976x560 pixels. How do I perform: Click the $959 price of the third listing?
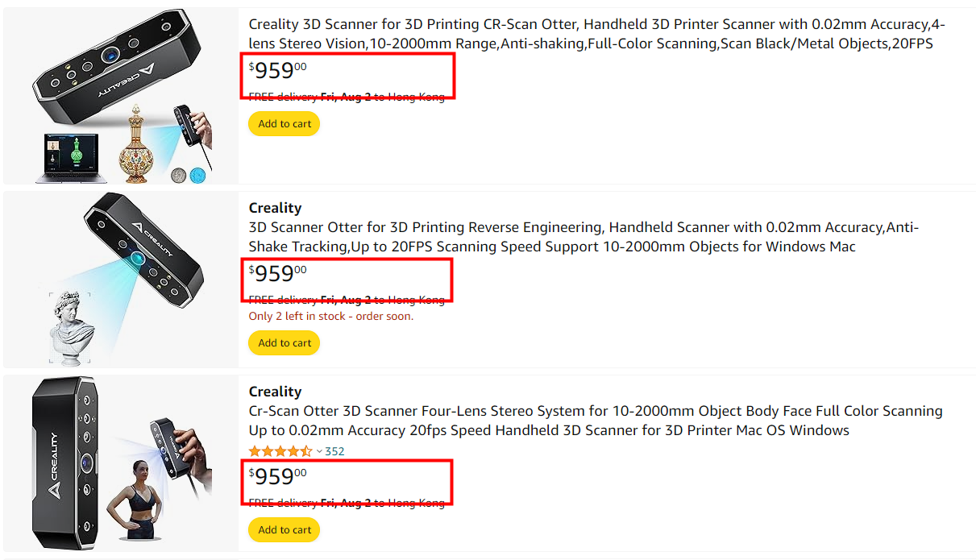point(278,477)
